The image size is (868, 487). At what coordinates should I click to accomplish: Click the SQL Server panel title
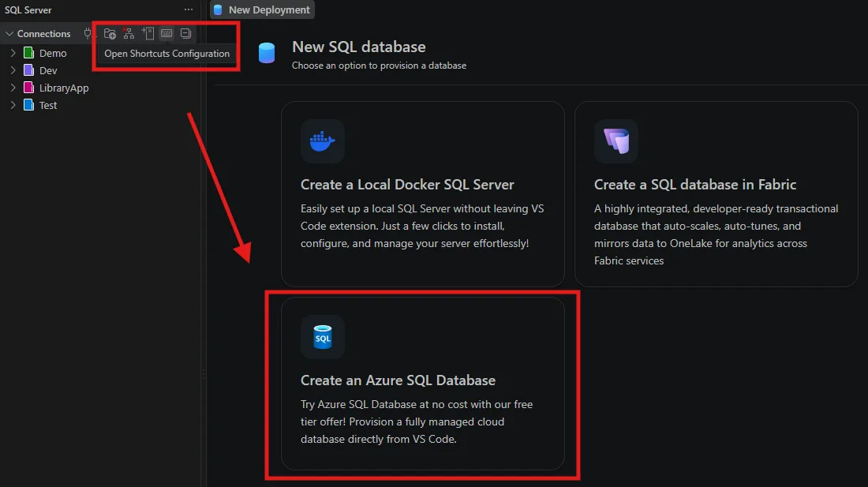click(x=28, y=10)
